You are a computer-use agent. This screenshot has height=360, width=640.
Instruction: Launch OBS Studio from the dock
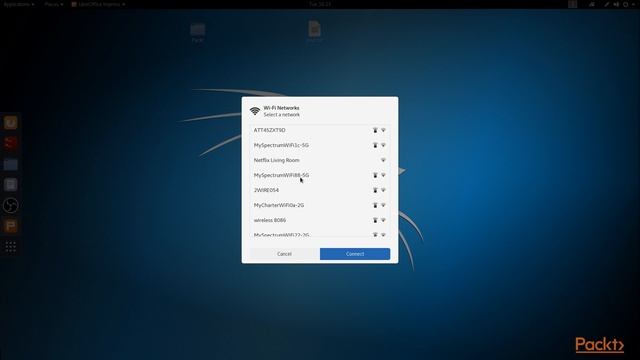(11, 205)
